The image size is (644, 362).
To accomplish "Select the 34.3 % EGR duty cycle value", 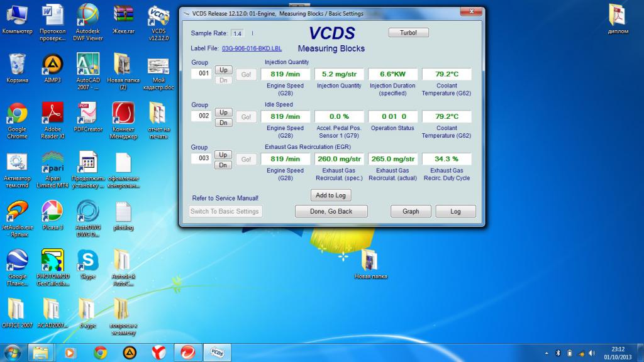I will [x=447, y=159].
